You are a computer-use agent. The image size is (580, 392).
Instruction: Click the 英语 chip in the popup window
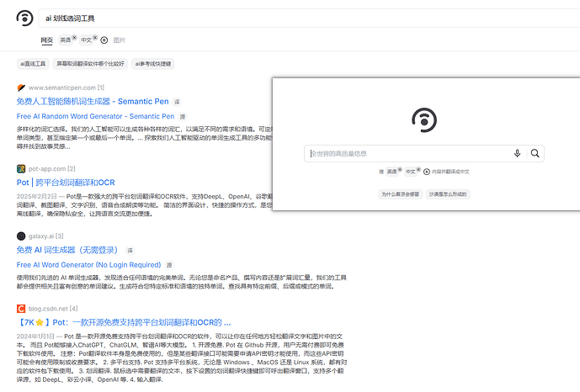click(391, 172)
